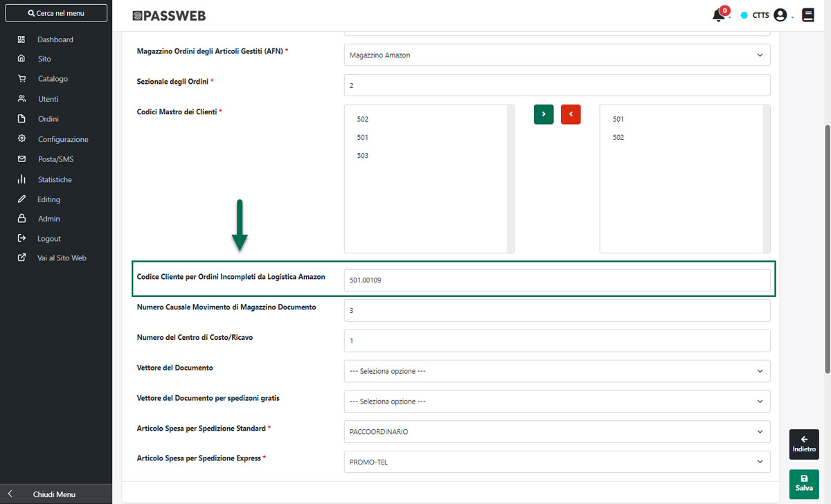This screenshot has width=831, height=504.
Task: Click the Codice Cliente per Ordini Incompleti field
Action: coord(557,280)
